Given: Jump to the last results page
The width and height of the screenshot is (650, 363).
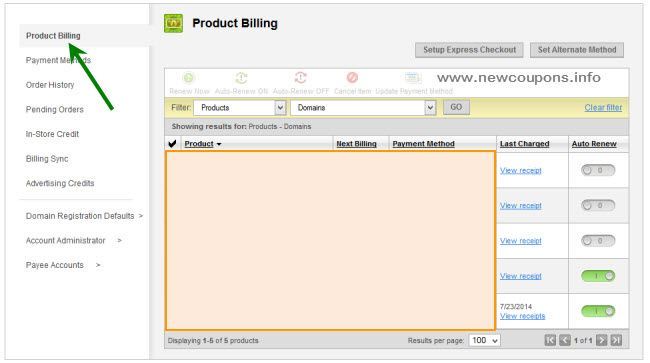Looking at the screenshot, I should point(616,340).
